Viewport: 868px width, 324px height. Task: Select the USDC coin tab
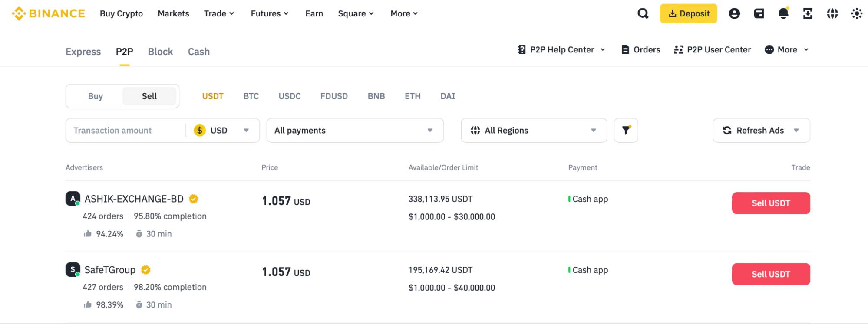point(290,96)
